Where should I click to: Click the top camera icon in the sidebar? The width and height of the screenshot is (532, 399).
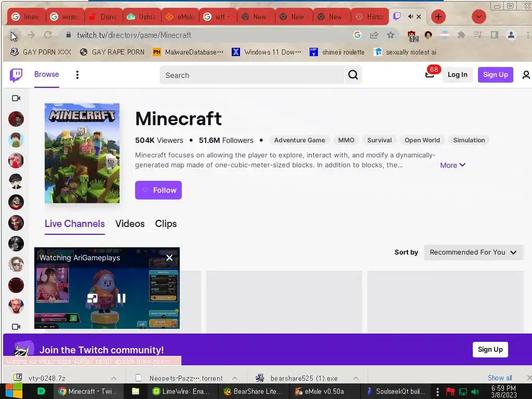16,98
